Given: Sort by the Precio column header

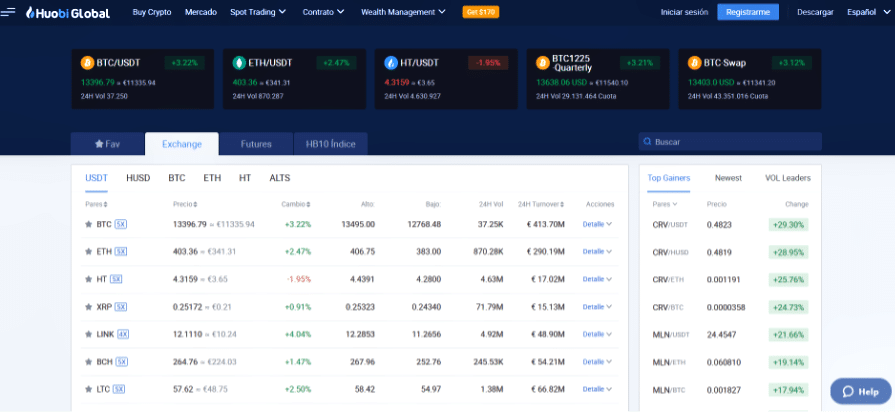Looking at the screenshot, I should point(186,204).
